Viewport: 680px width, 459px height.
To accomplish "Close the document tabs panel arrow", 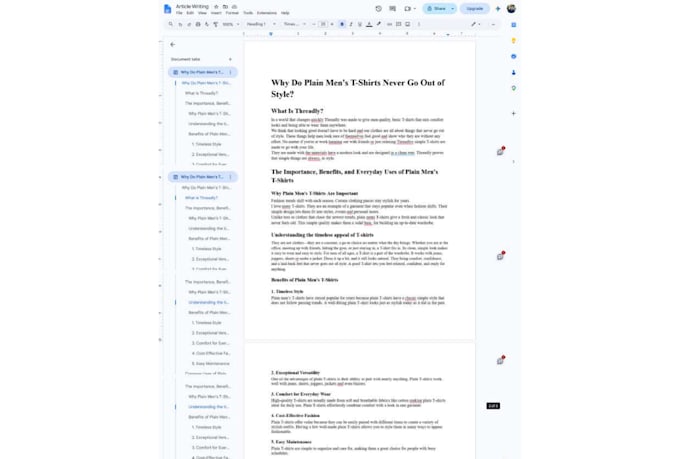I will tap(173, 44).
